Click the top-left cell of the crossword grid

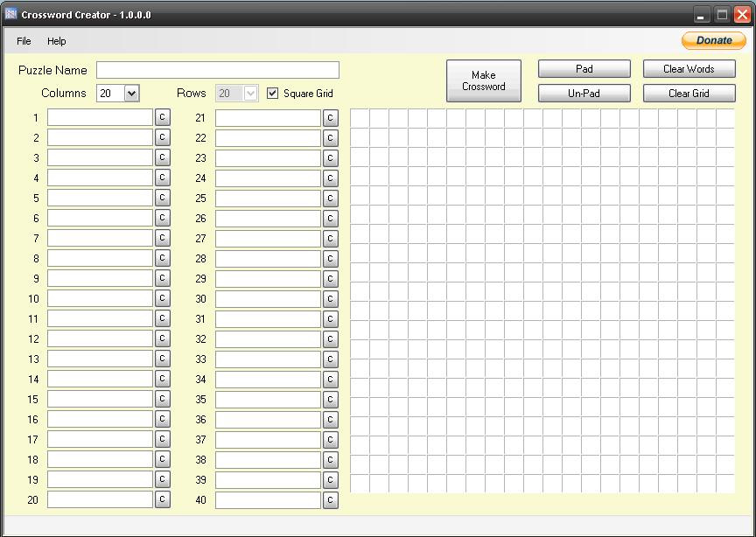[360, 118]
